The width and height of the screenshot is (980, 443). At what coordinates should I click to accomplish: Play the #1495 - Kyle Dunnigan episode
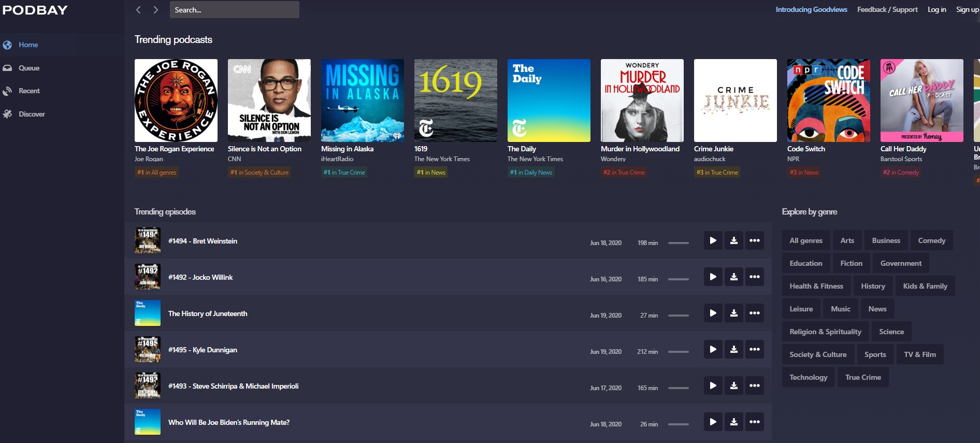tap(713, 349)
